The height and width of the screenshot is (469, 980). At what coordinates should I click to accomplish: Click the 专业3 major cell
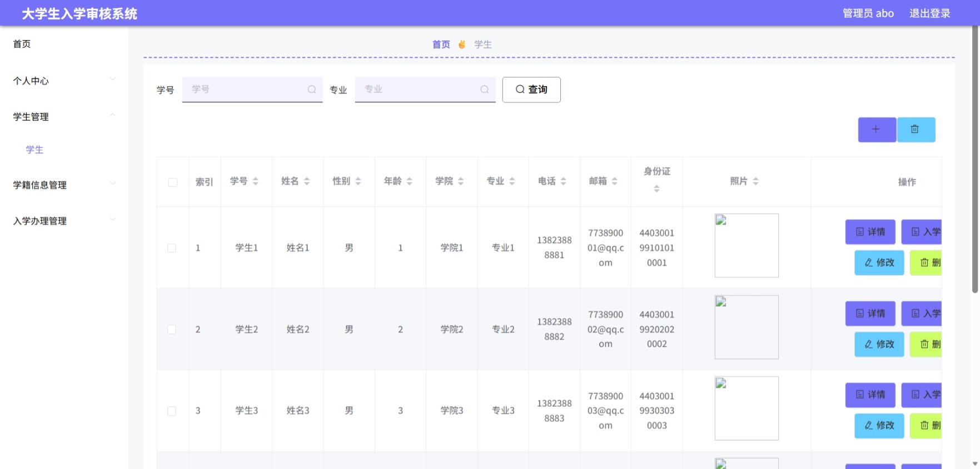[x=503, y=411]
